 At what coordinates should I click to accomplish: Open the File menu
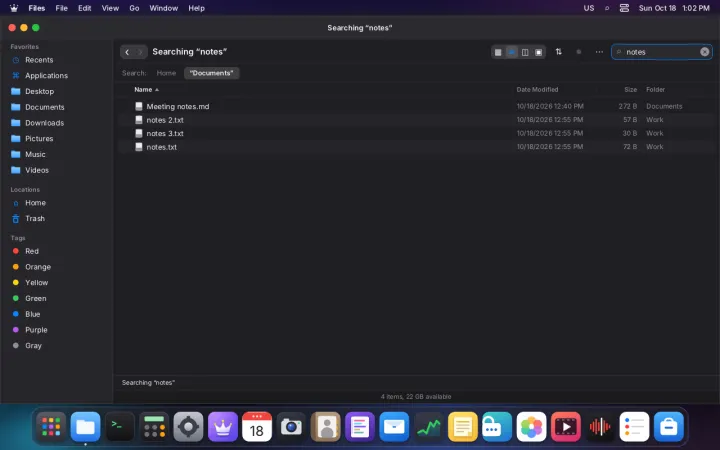[x=62, y=8]
